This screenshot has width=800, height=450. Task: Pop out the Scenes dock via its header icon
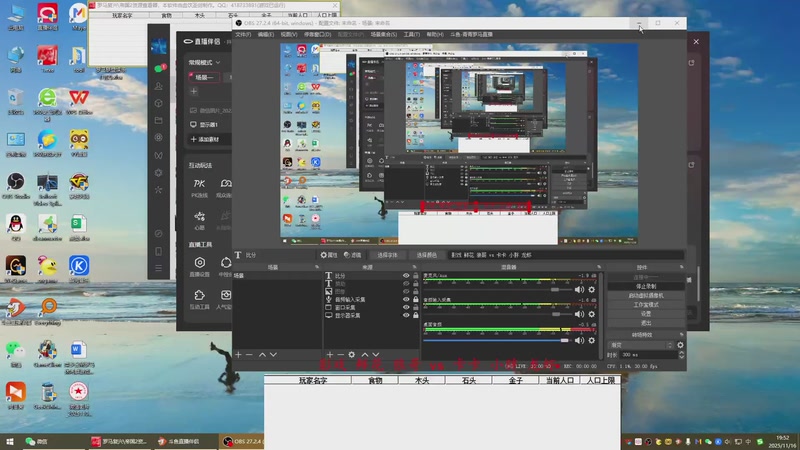coord(317,267)
